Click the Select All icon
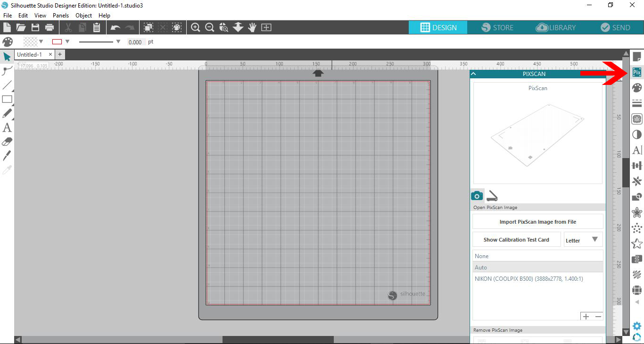644x344 pixels. point(148,27)
